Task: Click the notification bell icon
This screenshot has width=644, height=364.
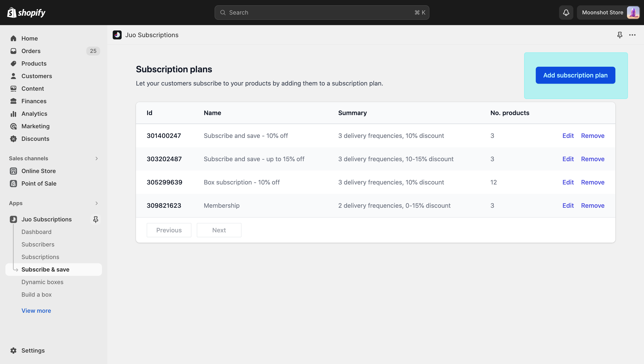Action: coord(566,12)
